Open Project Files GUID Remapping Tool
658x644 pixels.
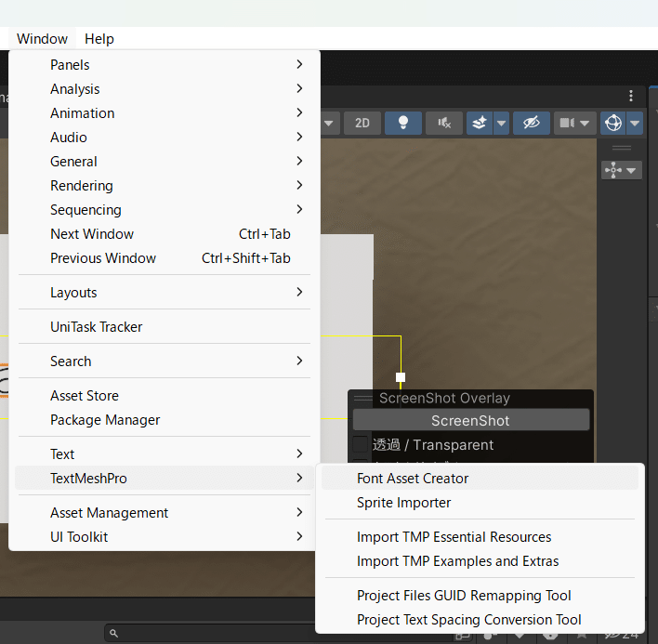click(480, 596)
